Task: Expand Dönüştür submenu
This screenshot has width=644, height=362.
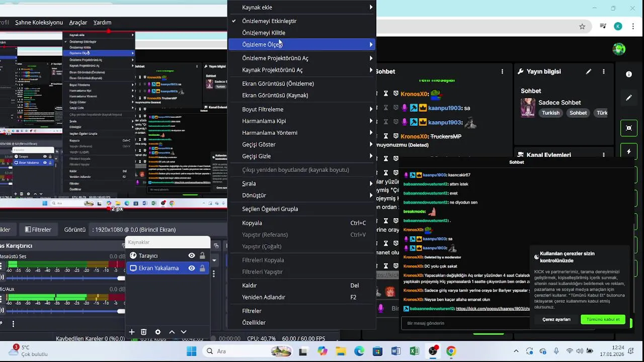Action: [302, 195]
